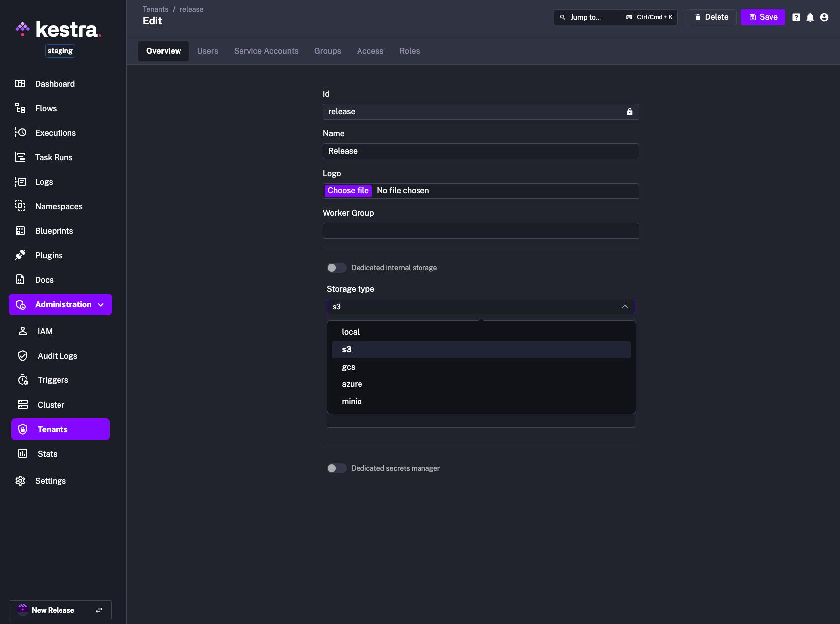The image size is (840, 624).
Task: Open Blueprints via its sidebar icon
Action: point(20,231)
